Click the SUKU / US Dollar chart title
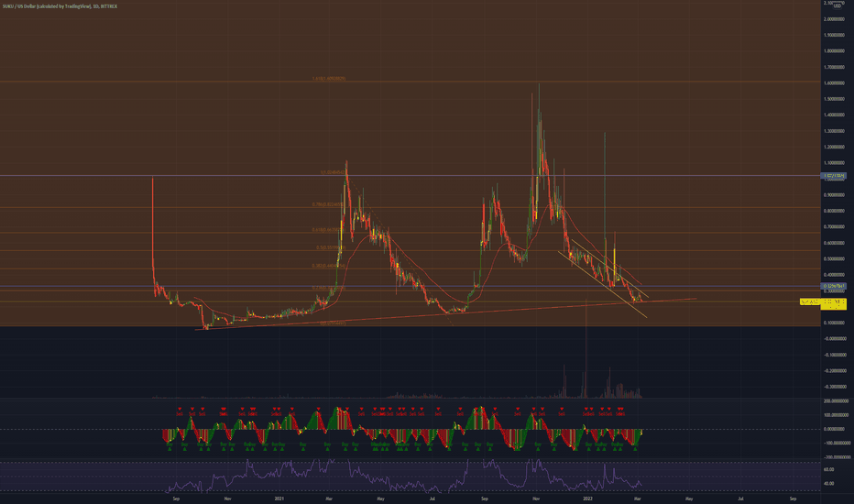The width and height of the screenshot is (854, 504). (x=60, y=6)
